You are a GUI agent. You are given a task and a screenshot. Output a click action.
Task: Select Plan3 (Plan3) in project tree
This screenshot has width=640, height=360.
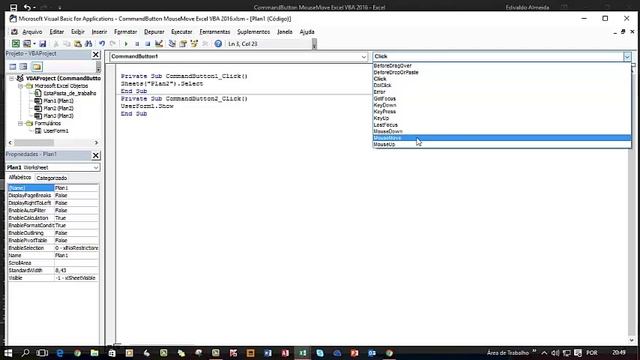tap(58, 116)
